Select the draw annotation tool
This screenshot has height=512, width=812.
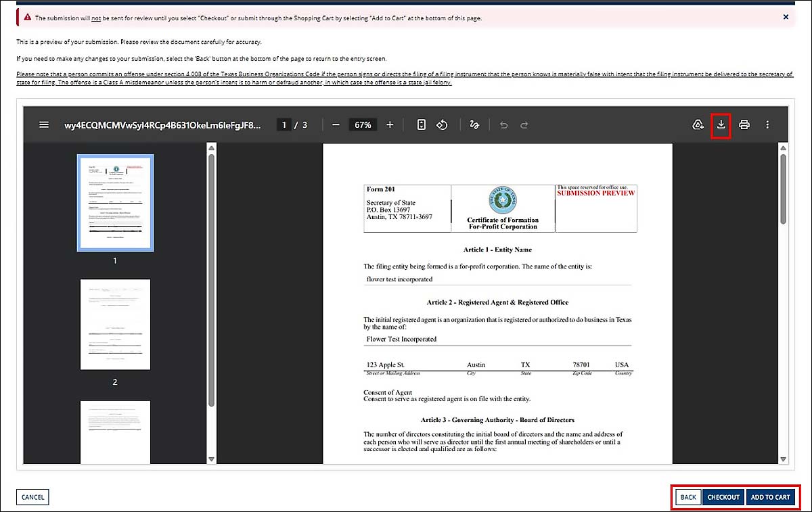(x=474, y=125)
